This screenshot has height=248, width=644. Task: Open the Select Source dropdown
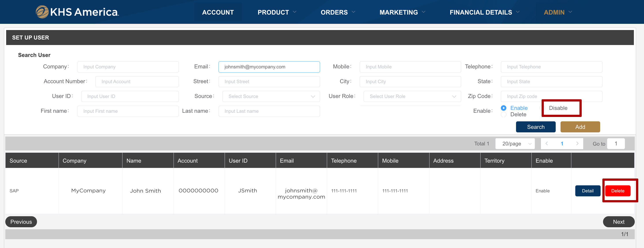click(x=271, y=96)
